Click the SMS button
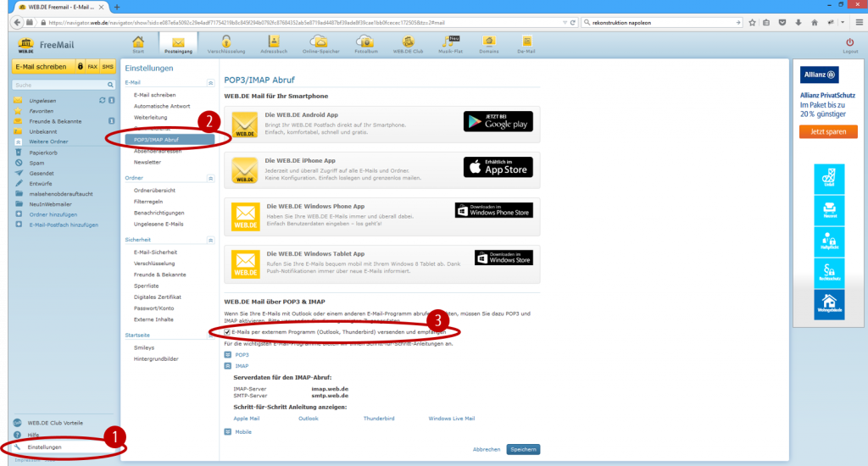 pos(108,66)
